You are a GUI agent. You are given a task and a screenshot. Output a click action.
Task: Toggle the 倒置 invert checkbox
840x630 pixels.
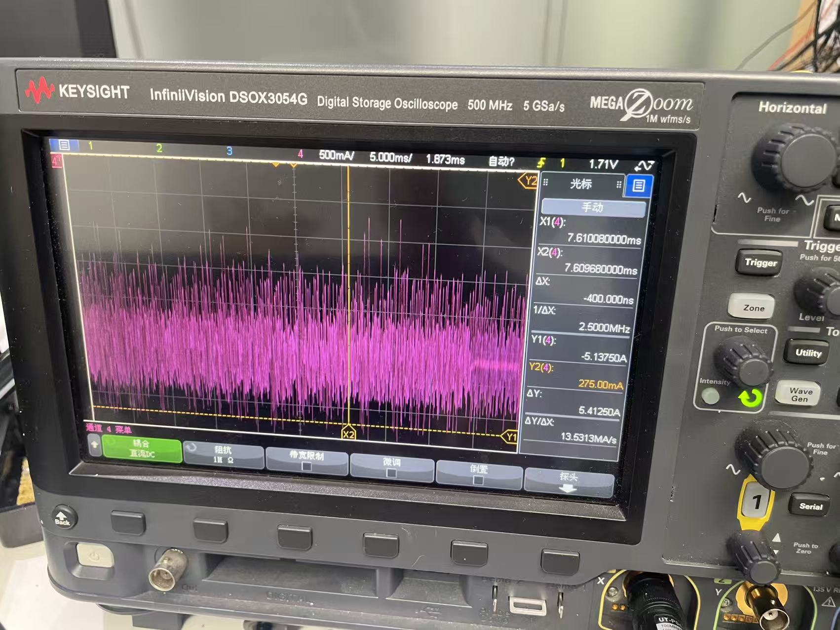[x=478, y=480]
